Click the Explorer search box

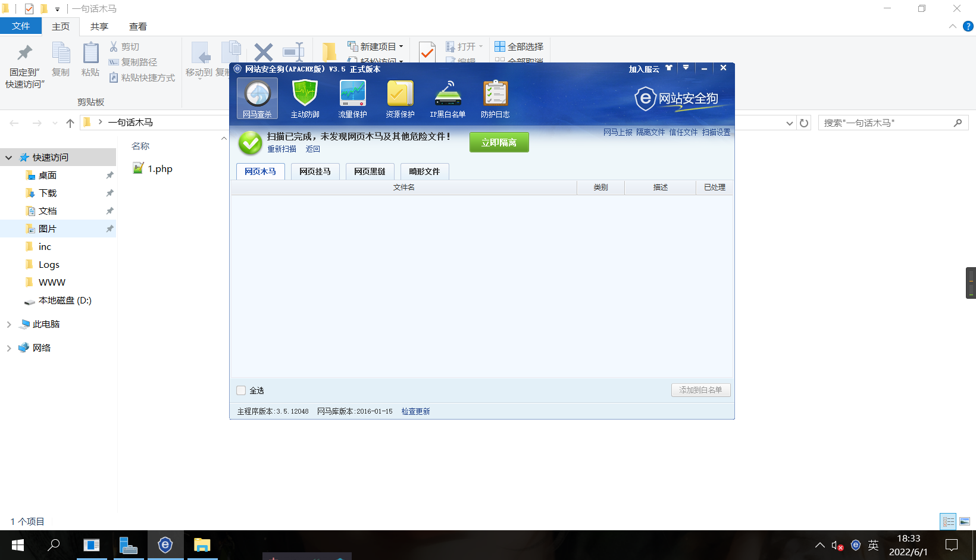point(887,123)
